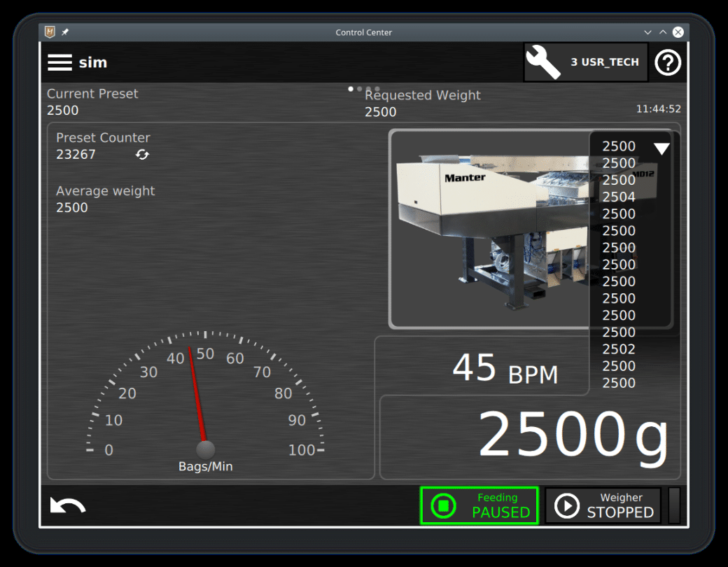Click the red needle on the gauge
Viewport: 728px width, 567px height.
197,395
